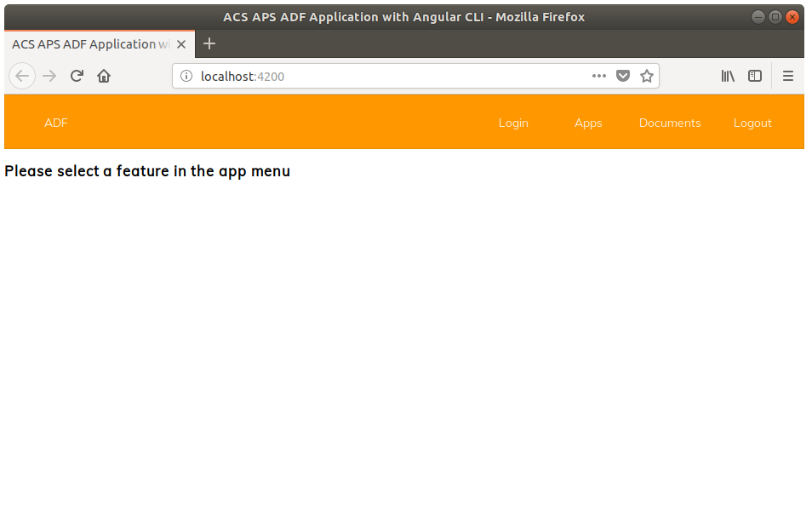The width and height of the screenshot is (812, 528).
Task: Open the Firefox home page icon
Action: (x=104, y=76)
